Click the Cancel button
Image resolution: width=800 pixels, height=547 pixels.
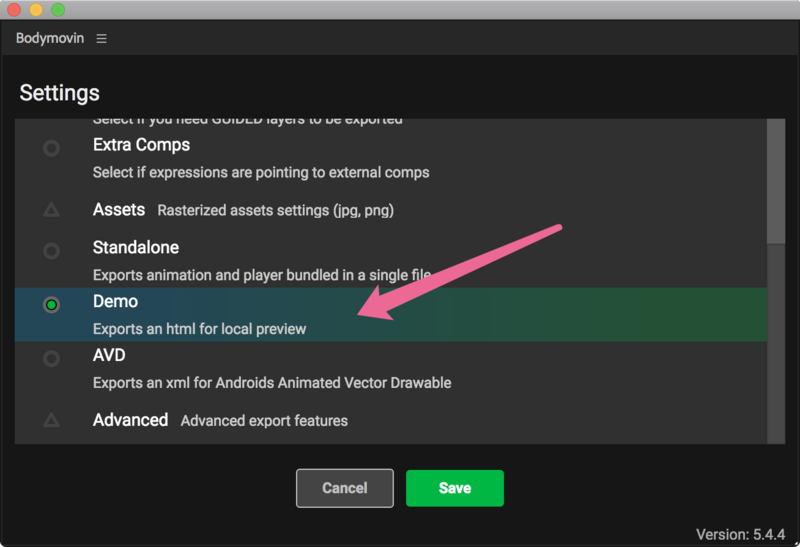345,488
